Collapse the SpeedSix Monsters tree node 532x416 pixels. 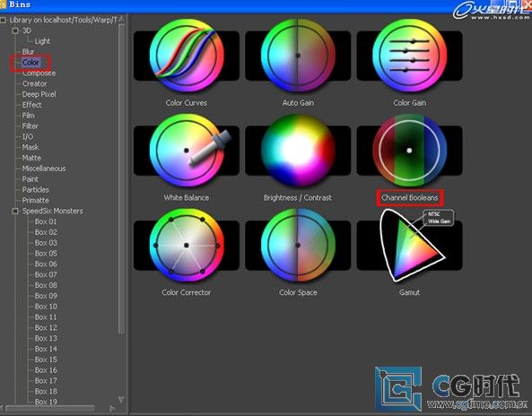pos(15,211)
